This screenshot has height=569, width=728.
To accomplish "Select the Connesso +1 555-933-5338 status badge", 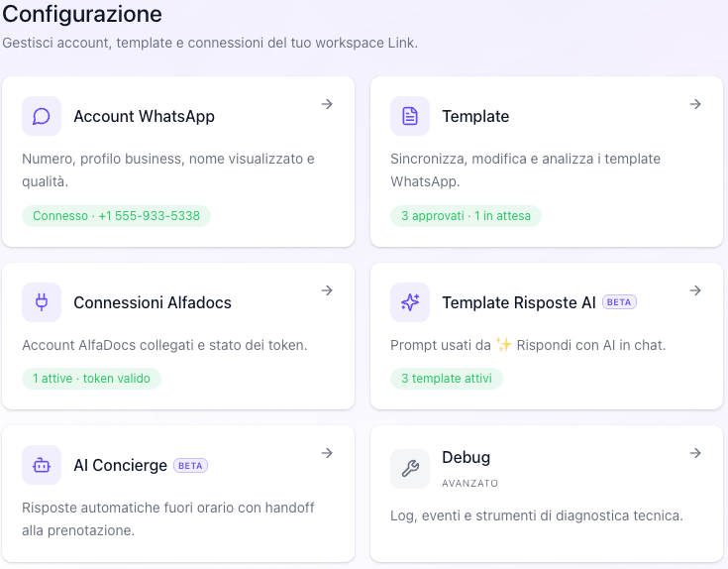I will (116, 216).
